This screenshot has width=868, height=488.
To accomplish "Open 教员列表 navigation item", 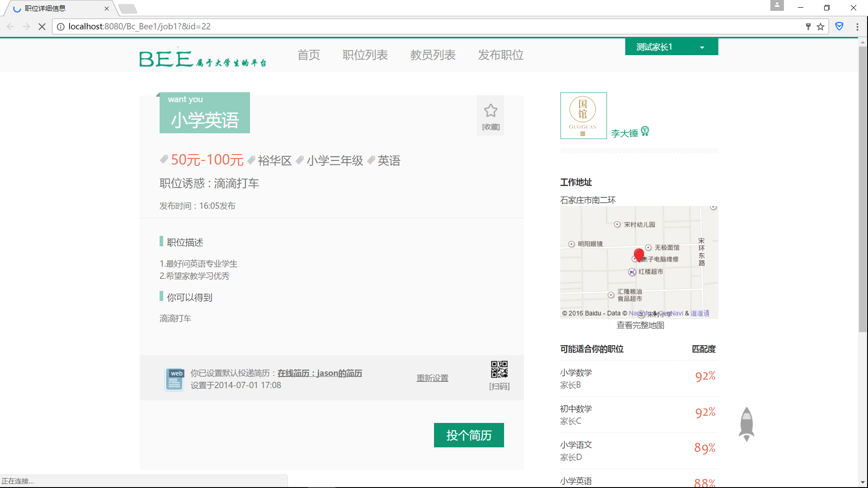I will [x=433, y=55].
